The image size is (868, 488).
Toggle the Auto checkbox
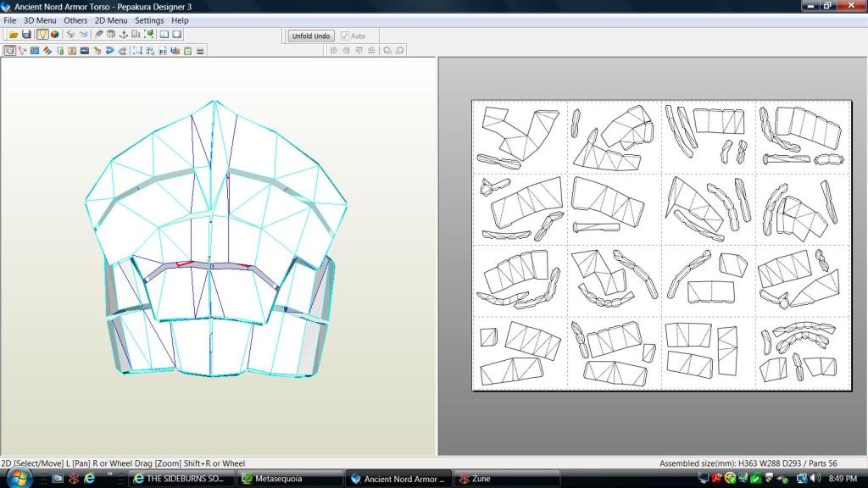[345, 36]
